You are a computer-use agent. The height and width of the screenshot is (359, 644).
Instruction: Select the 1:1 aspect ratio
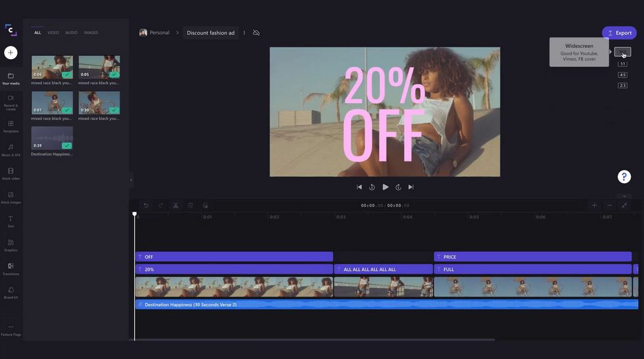pos(623,64)
